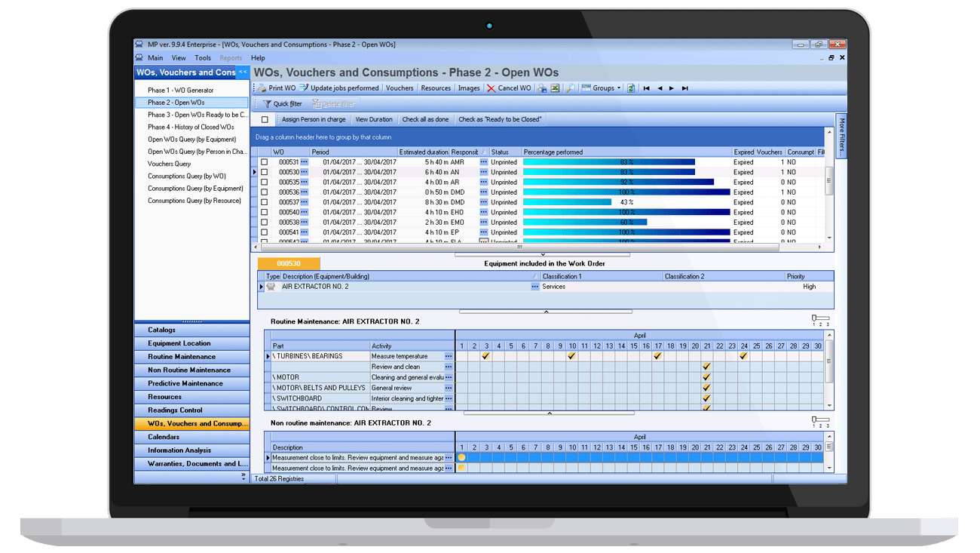
Task: Jump to last record arrow
Action: click(x=684, y=88)
